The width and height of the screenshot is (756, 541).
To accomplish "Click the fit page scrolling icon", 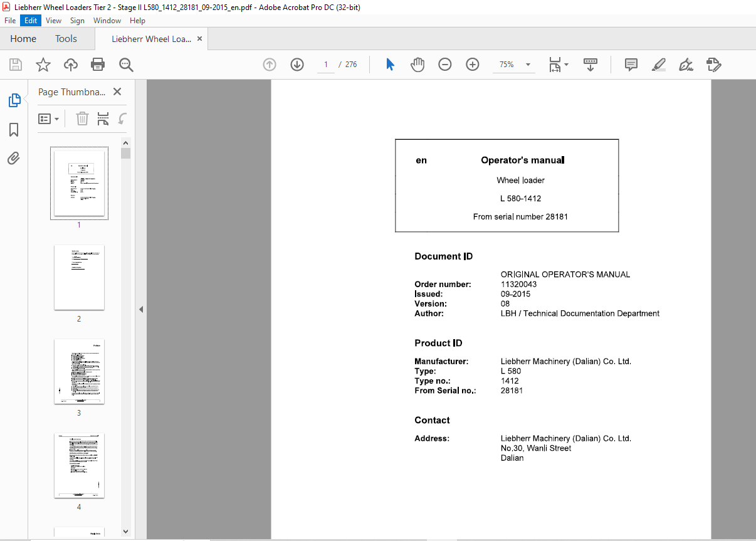I will (x=555, y=65).
